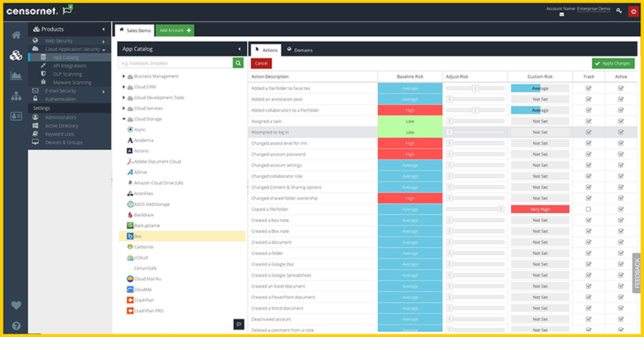Select ADrive app in catalog
The image size is (644, 337).
[137, 172]
